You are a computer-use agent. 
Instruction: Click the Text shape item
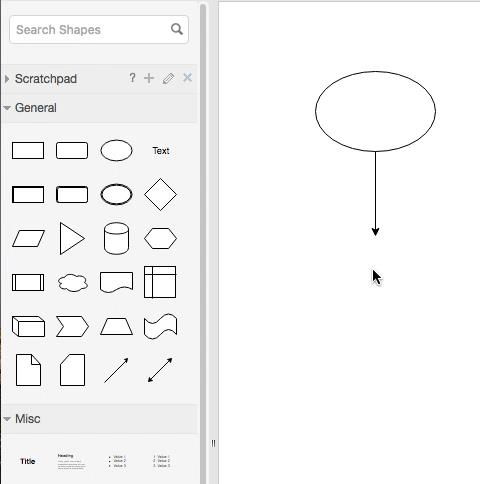tap(161, 151)
